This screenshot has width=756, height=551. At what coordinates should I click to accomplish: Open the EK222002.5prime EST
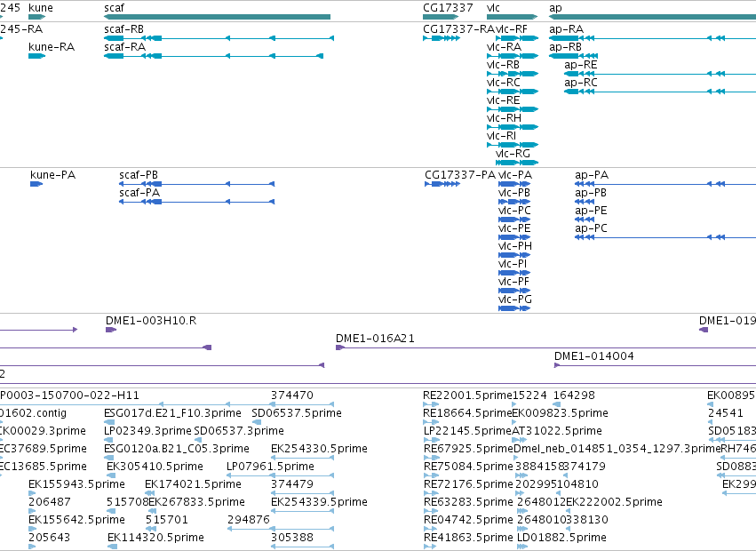coord(568,511)
